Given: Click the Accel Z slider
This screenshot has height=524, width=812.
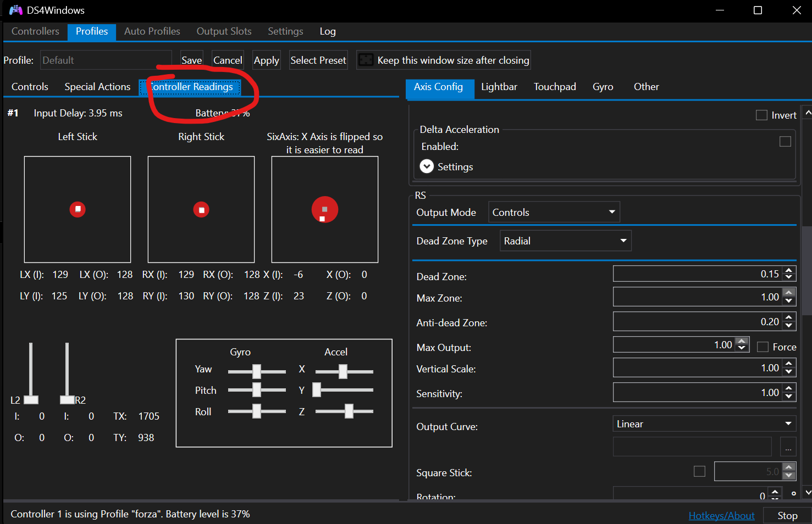Looking at the screenshot, I should click(344, 411).
